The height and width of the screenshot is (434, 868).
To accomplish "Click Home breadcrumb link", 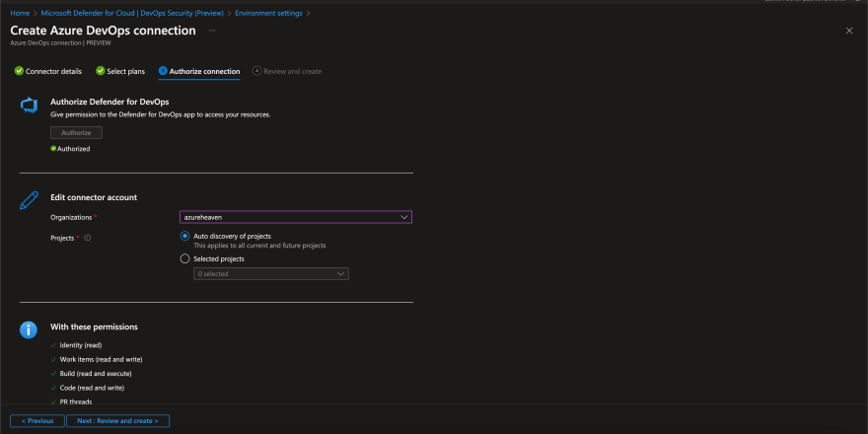I will (x=20, y=13).
